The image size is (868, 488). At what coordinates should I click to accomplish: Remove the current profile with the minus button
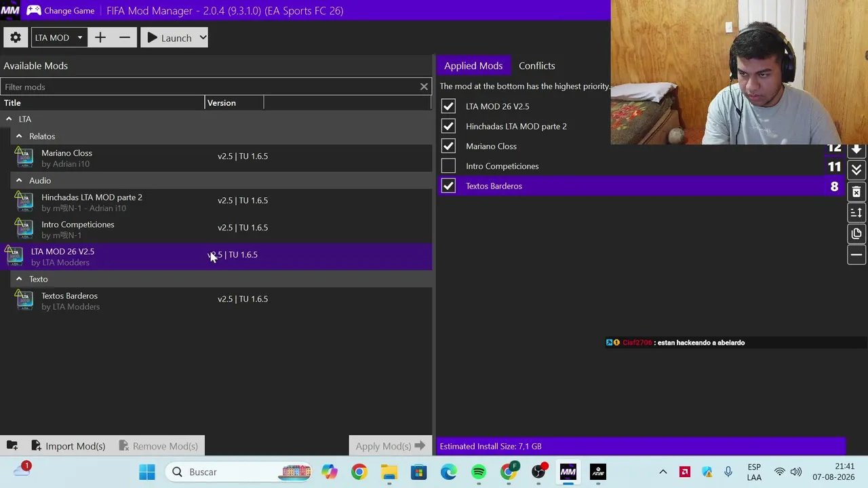tap(125, 38)
